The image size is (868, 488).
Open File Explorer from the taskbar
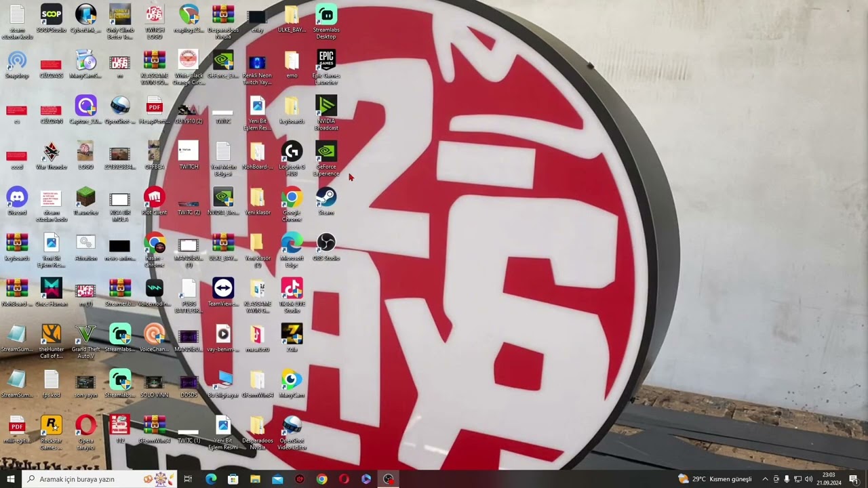(255, 479)
